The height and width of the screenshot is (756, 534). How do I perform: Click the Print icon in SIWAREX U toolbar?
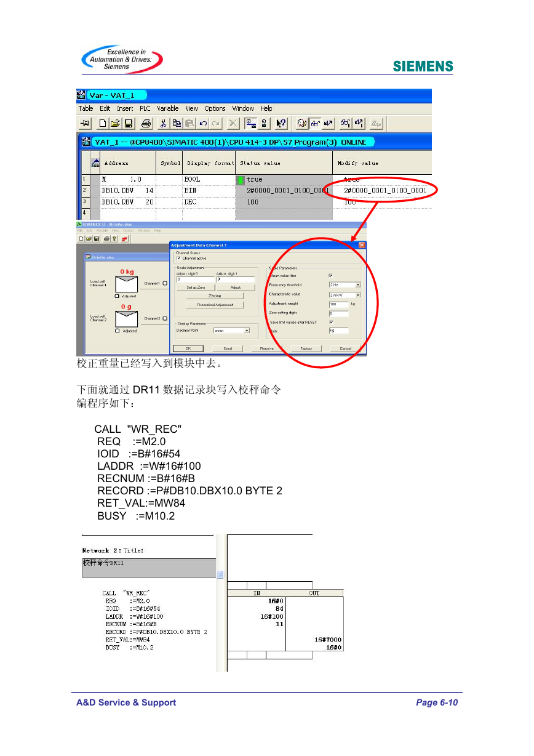(106, 238)
